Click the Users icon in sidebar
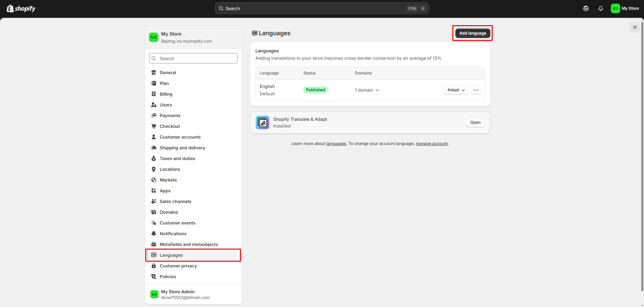 [x=154, y=105]
